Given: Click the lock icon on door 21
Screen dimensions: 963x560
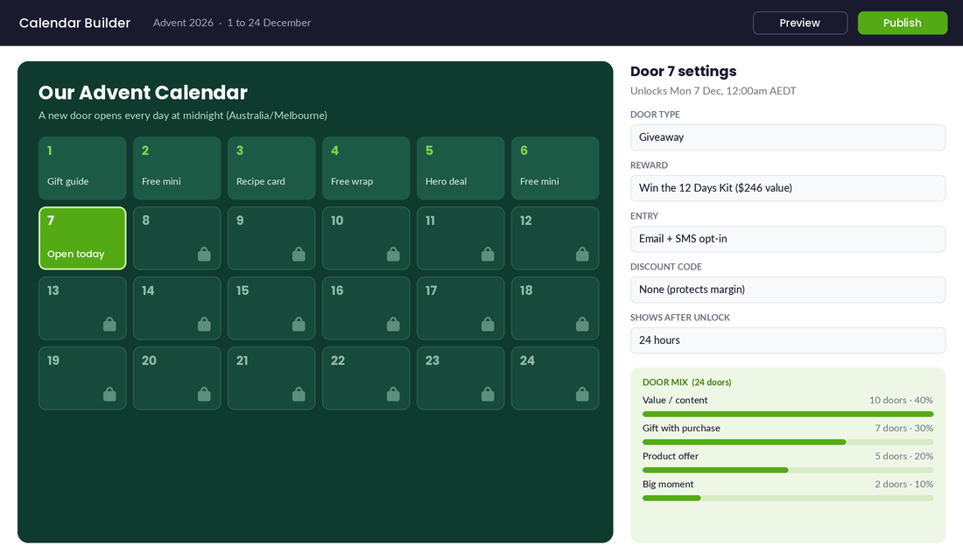Looking at the screenshot, I should pos(299,394).
